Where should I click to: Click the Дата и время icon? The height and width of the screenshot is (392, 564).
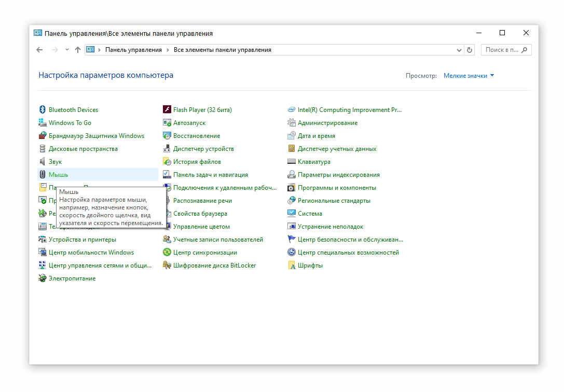pyautogui.click(x=292, y=135)
